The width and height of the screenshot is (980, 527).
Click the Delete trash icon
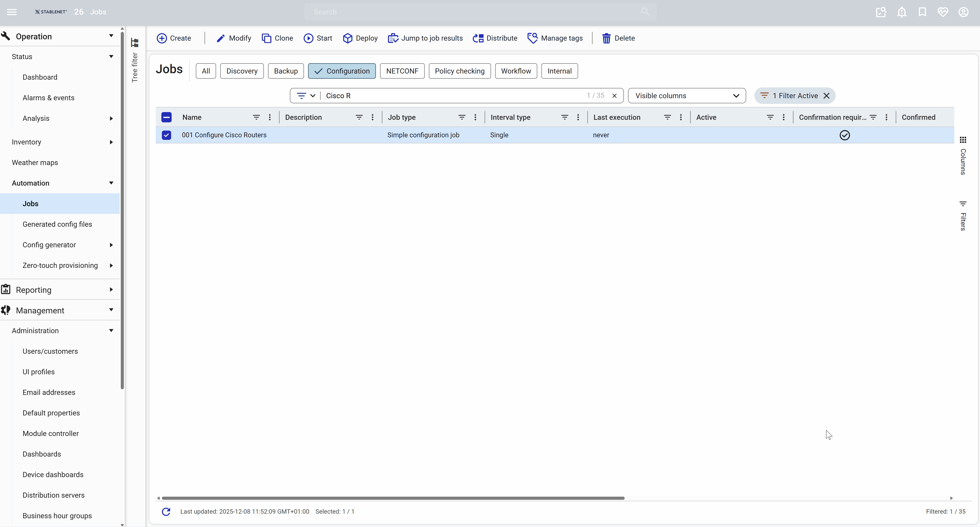[x=606, y=38]
